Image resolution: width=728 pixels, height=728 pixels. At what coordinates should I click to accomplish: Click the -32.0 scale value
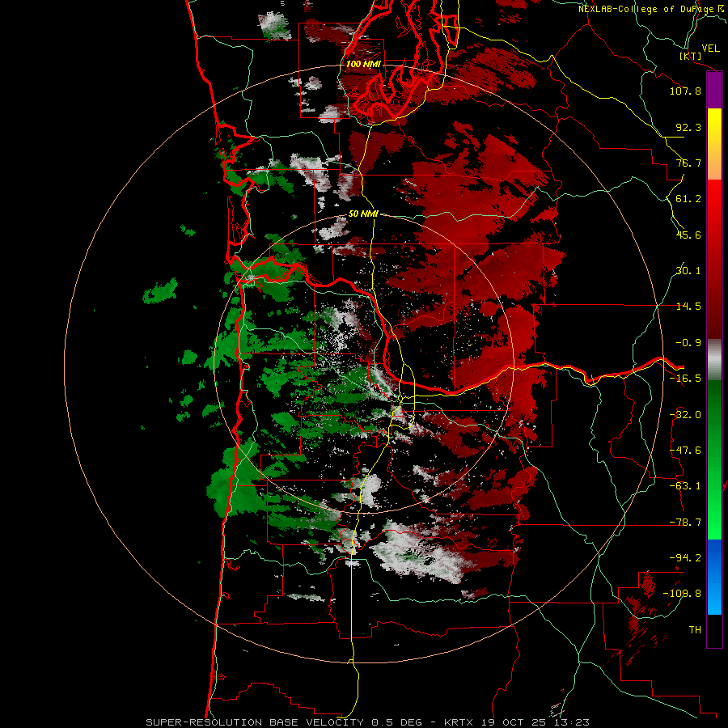[x=685, y=415]
